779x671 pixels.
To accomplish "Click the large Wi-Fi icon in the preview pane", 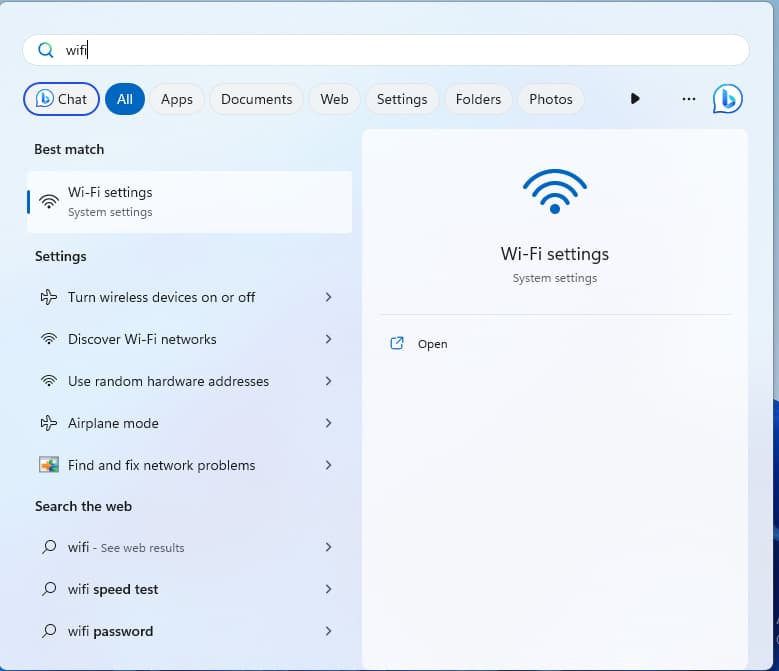I will coord(555,191).
